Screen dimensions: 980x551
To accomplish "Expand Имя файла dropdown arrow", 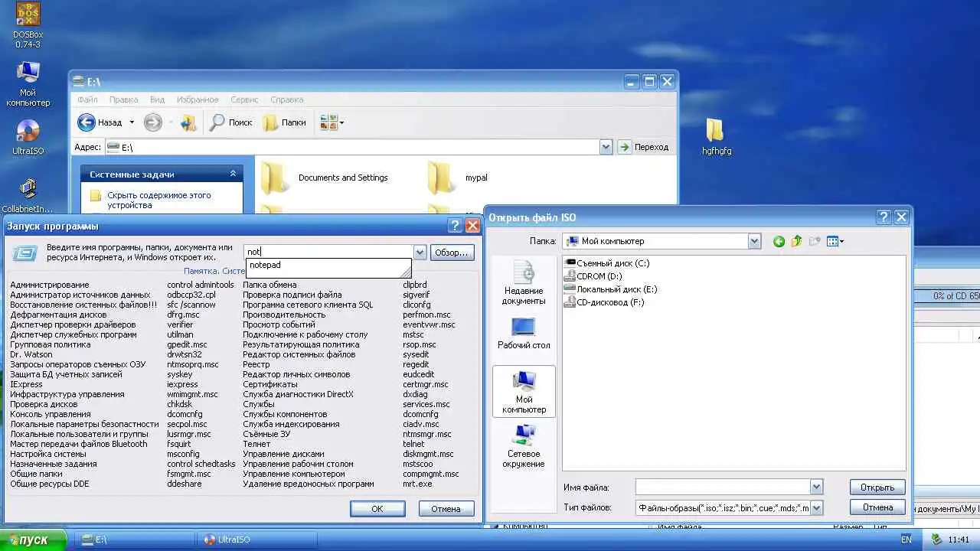I will [816, 487].
